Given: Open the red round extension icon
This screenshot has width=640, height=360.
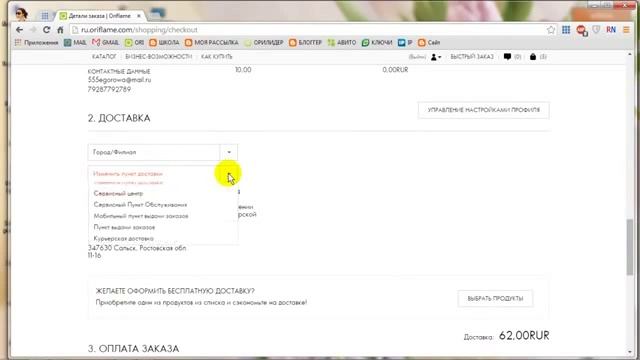Looking at the screenshot, I should [x=581, y=30].
